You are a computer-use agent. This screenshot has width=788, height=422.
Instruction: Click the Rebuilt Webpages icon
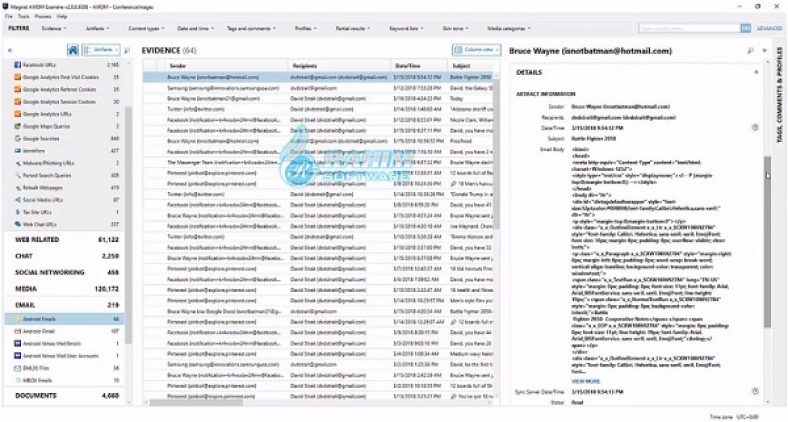pos(18,187)
